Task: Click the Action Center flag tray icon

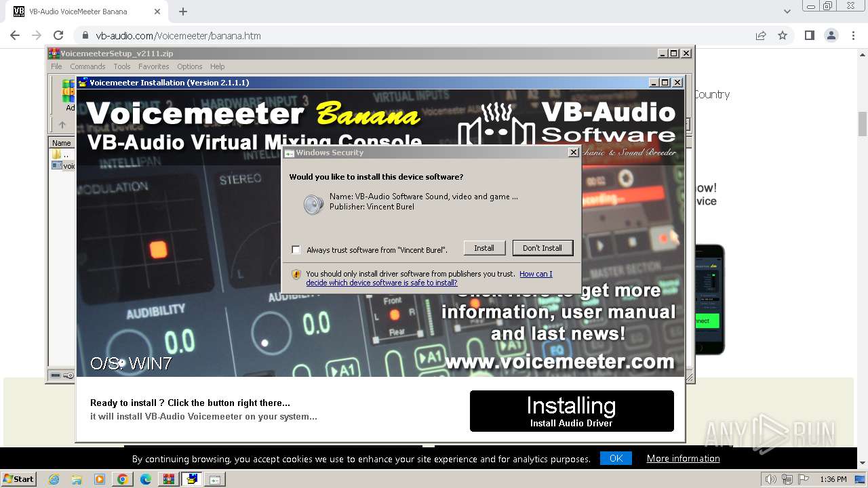Action: point(804,479)
